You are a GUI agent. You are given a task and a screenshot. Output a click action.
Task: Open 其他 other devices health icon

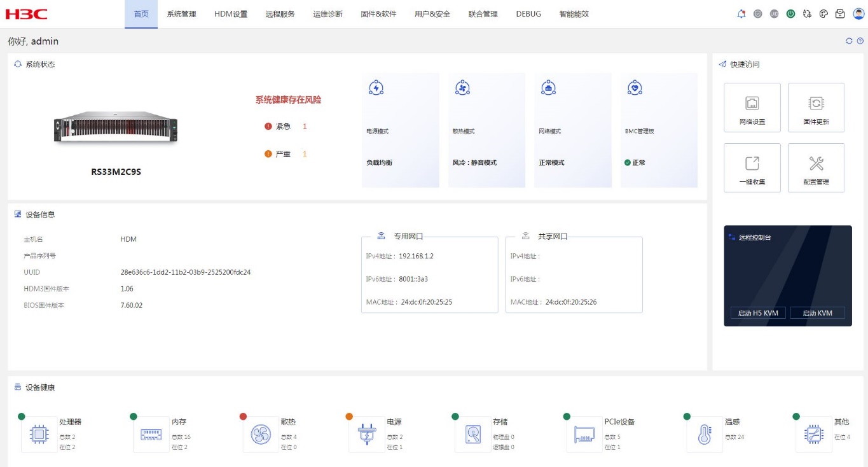point(814,435)
